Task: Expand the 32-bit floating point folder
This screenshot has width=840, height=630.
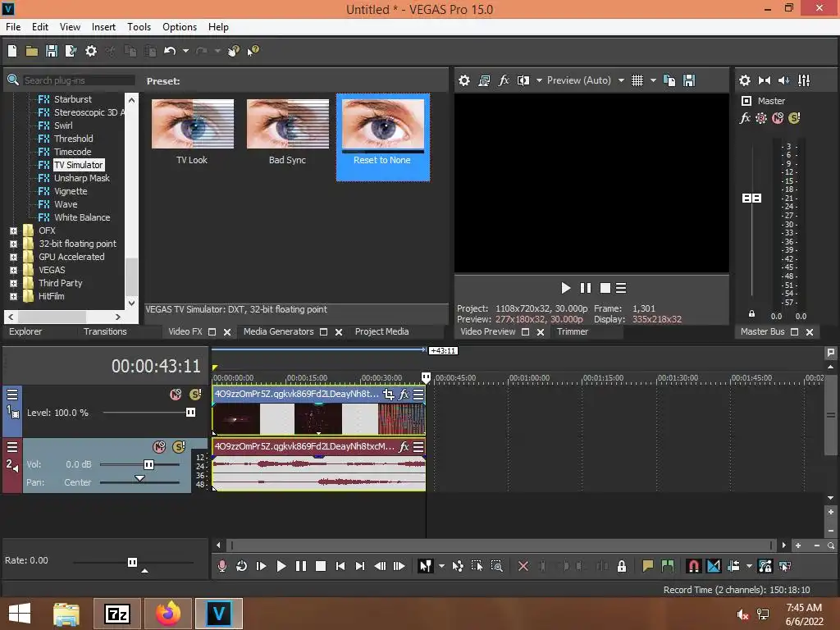Action: coord(13,244)
